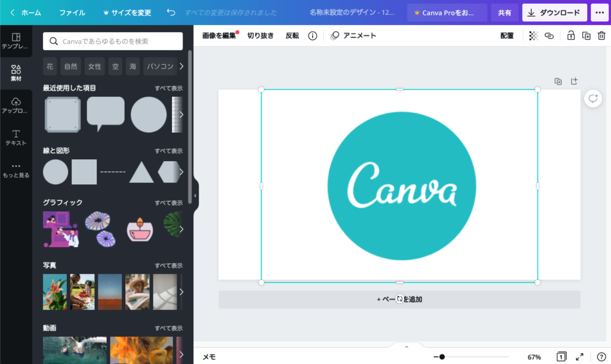611x364 pixels.
Task: Open the テキスト text panel
Action: [16, 138]
